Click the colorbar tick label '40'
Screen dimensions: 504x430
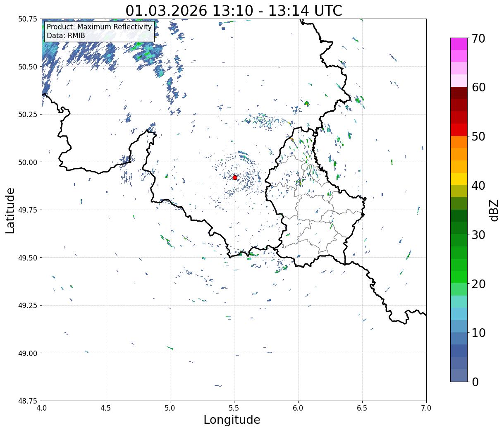coord(478,186)
